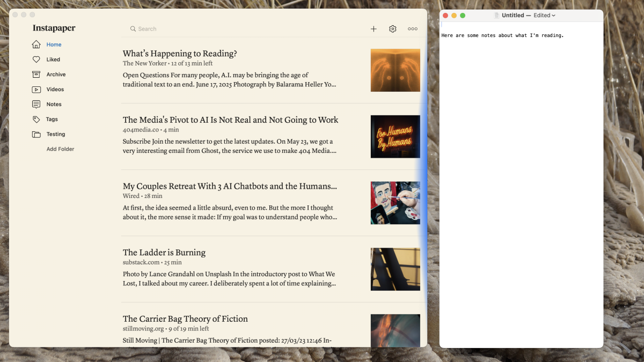Click inside the Untitled notes text area
Image resolution: width=644 pixels, height=362 pixels.
tap(521, 161)
